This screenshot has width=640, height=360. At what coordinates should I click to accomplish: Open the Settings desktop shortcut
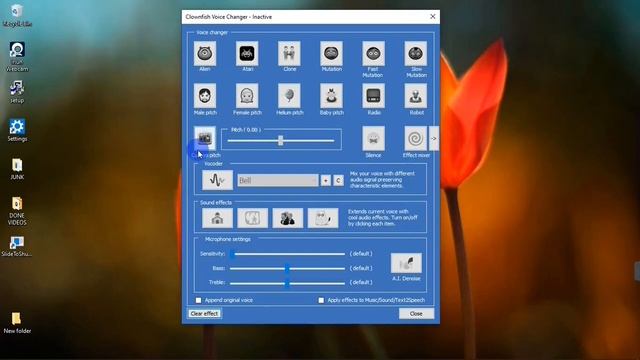pos(17,130)
